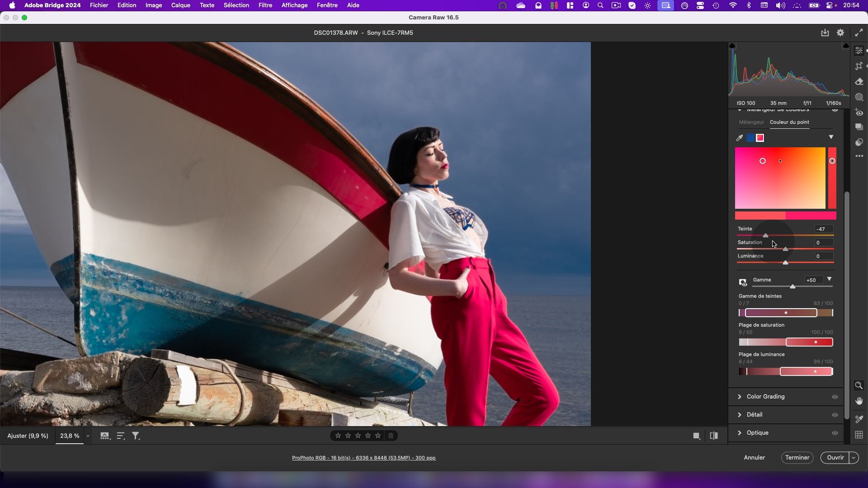Screen dimensions: 868x488
Task: Open Camera Raw preferences gear
Action: pyautogui.click(x=840, y=33)
